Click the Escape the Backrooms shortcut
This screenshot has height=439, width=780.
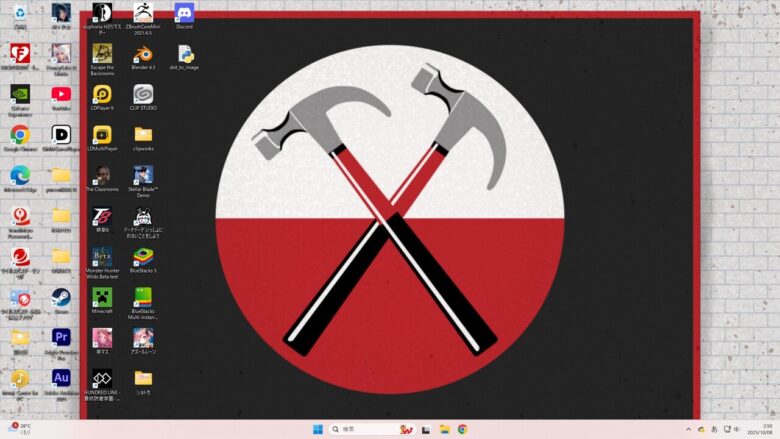click(x=102, y=53)
